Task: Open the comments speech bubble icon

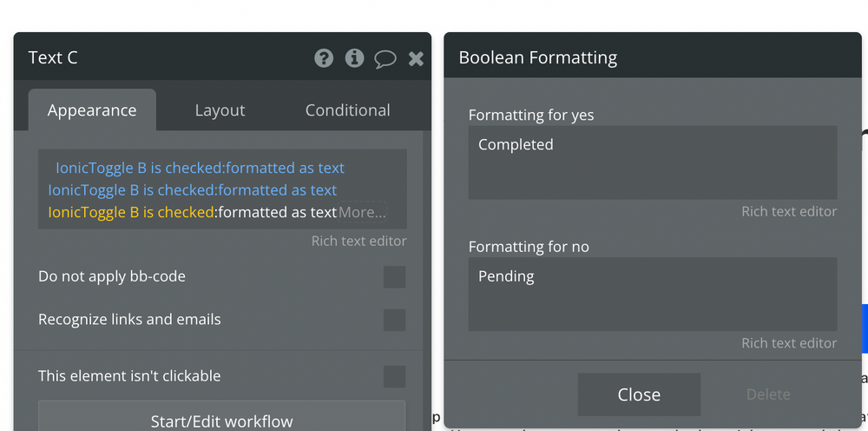Action: click(385, 59)
